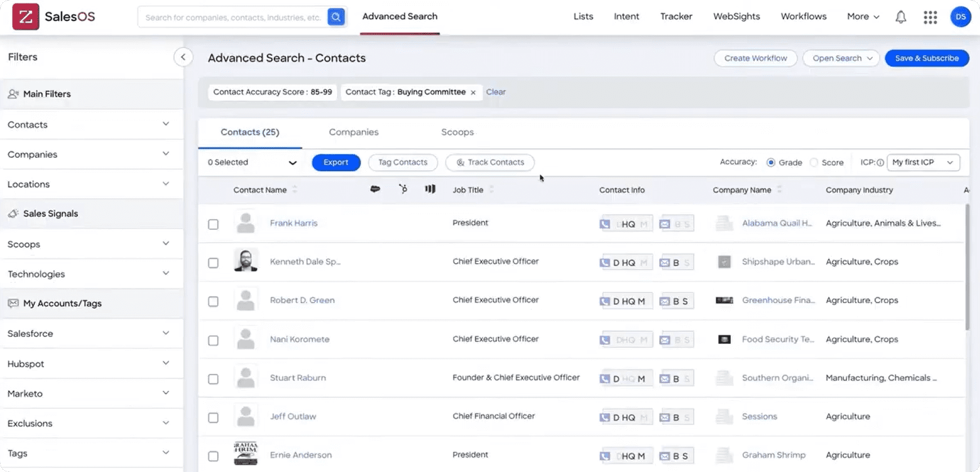Open the 0 Selected dropdown
The height and width of the screenshot is (472, 980).
(x=252, y=162)
